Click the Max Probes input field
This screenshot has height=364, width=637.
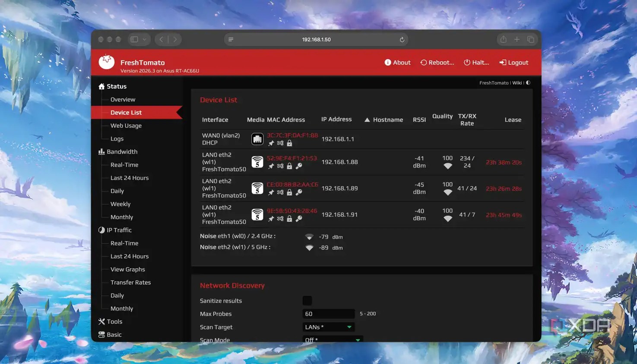click(329, 314)
